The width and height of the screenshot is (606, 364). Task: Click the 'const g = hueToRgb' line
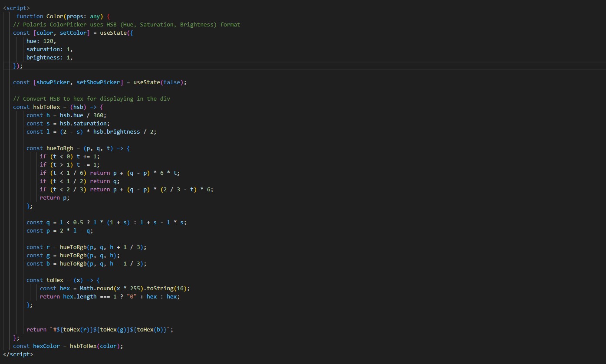tap(73, 255)
